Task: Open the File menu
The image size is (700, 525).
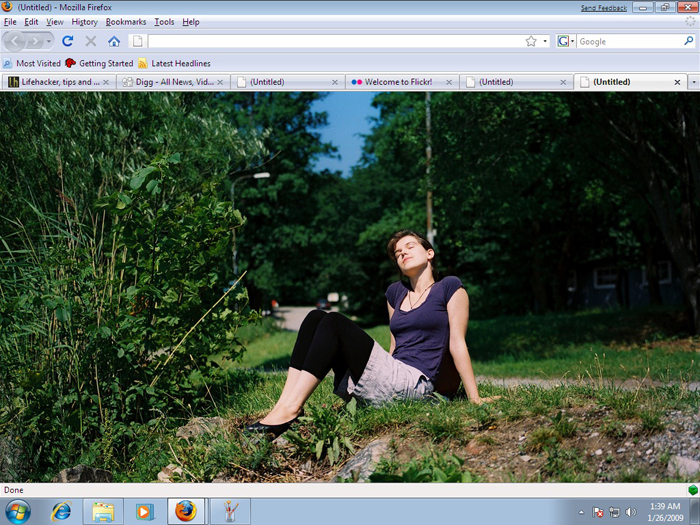Action: (x=10, y=22)
